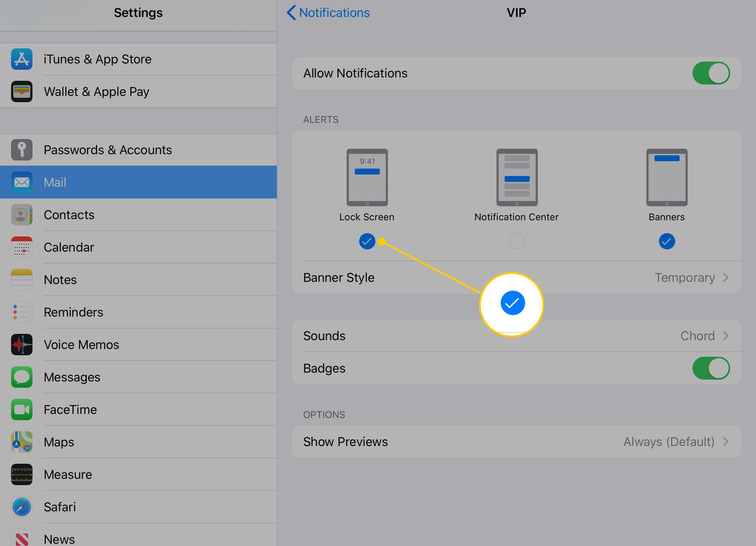Tap the Notification Center device illustration
Image resolution: width=756 pixels, height=546 pixels.
point(517,177)
